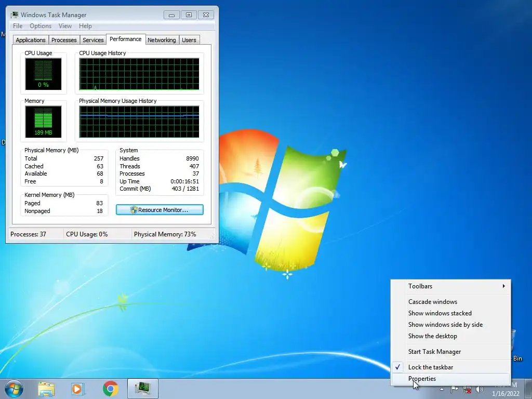Open taskbar Properties from context menu
This screenshot has width=532, height=399.
451,379
